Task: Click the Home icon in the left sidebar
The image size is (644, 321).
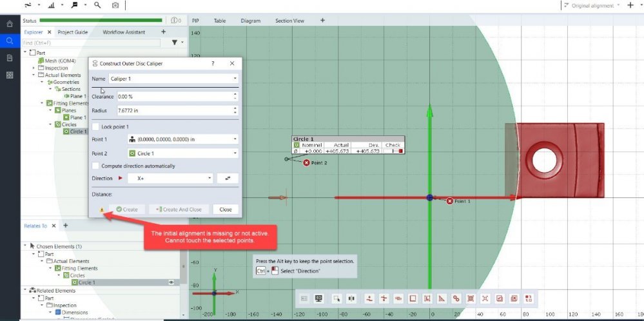Action: coord(10,24)
